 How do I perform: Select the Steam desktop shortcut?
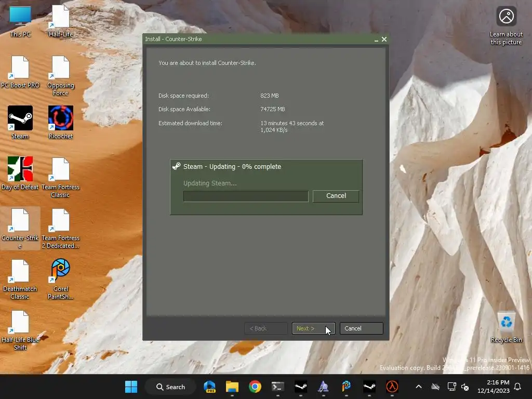tap(20, 123)
